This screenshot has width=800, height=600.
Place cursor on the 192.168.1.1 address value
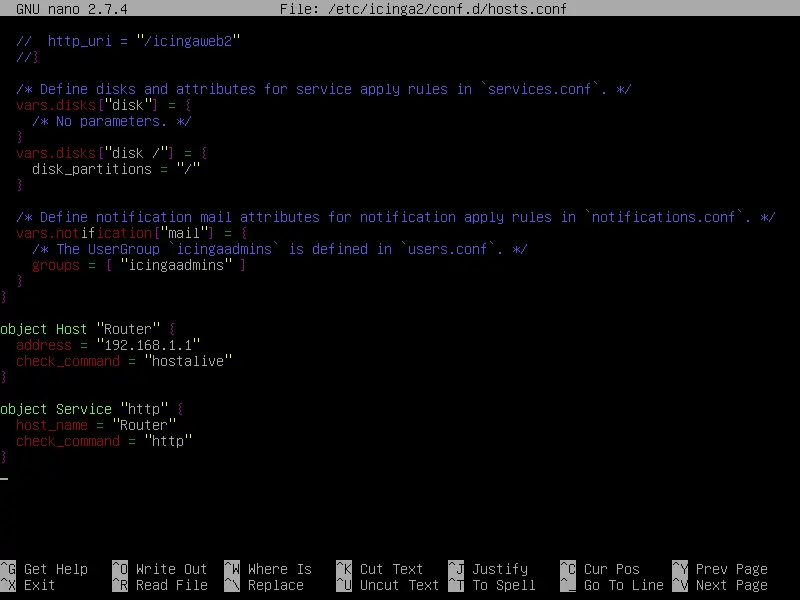pos(148,345)
